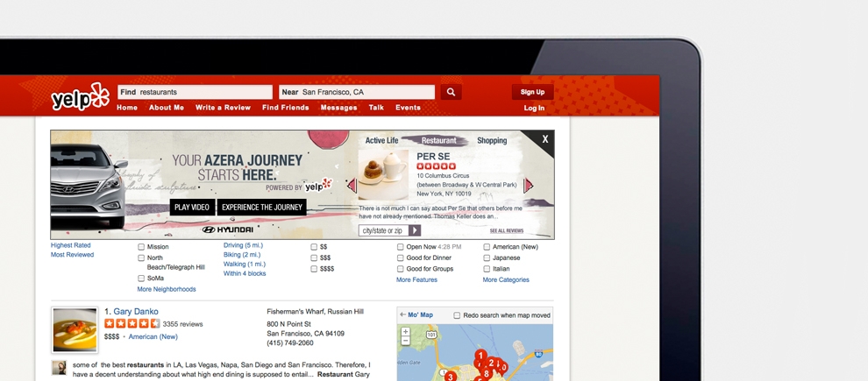The image size is (868, 381).
Task: Filter by Walking (1 mi.)
Action: click(x=244, y=265)
